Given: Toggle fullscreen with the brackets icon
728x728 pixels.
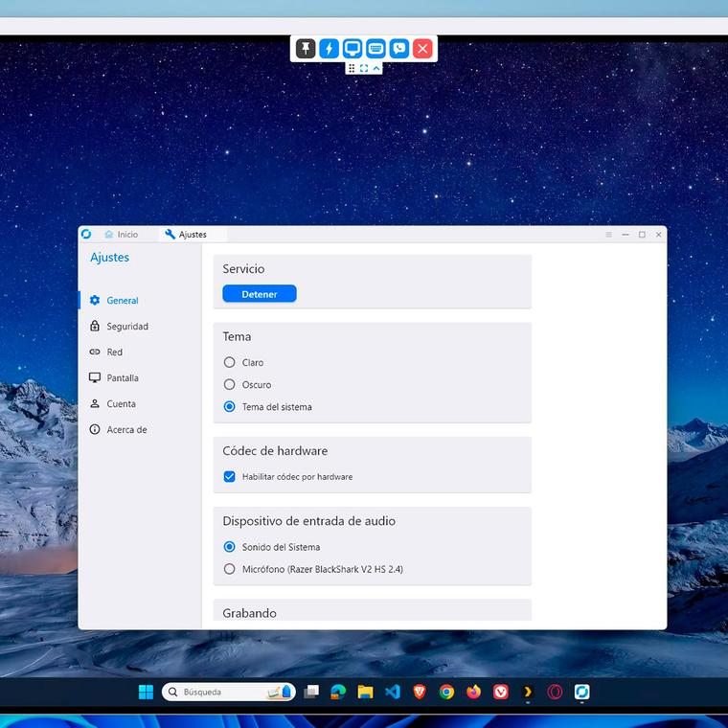Looking at the screenshot, I should click(364, 68).
